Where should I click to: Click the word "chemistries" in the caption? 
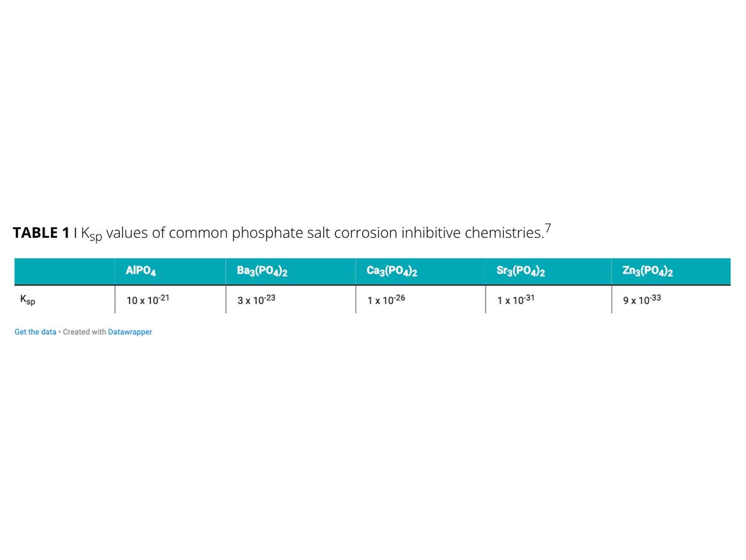pyautogui.click(x=503, y=233)
